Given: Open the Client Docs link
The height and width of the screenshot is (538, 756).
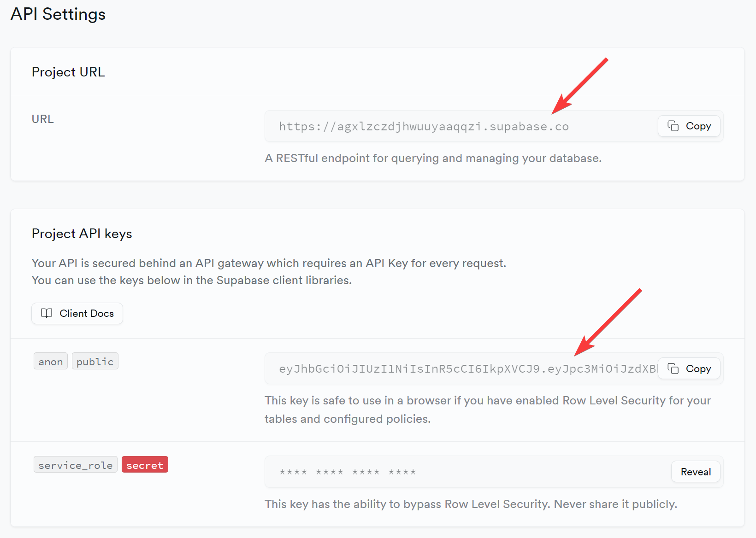Looking at the screenshot, I should click(x=77, y=313).
